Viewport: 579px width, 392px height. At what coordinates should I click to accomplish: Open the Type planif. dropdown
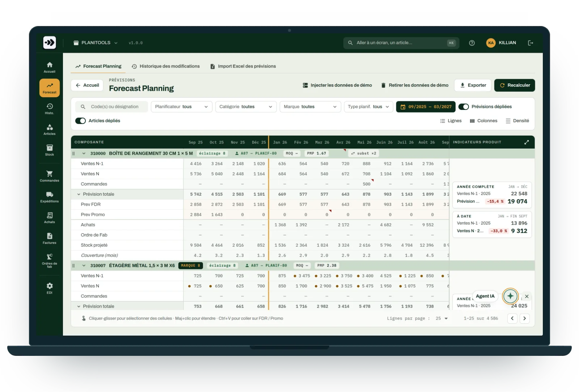[368, 107]
